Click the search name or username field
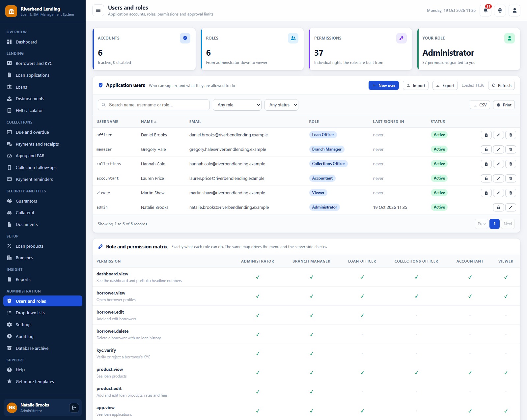This screenshot has width=527, height=420. coord(154,105)
